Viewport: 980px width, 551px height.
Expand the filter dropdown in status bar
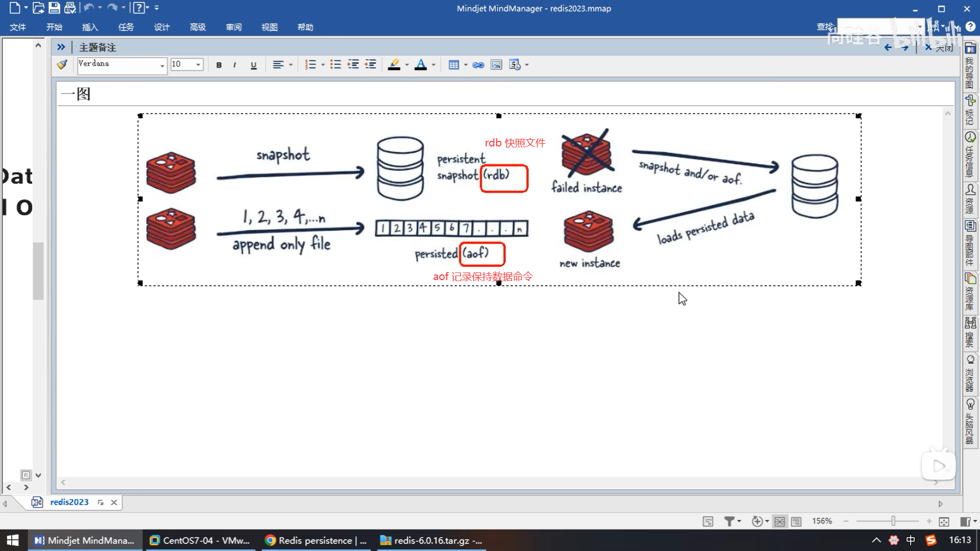pos(739,521)
